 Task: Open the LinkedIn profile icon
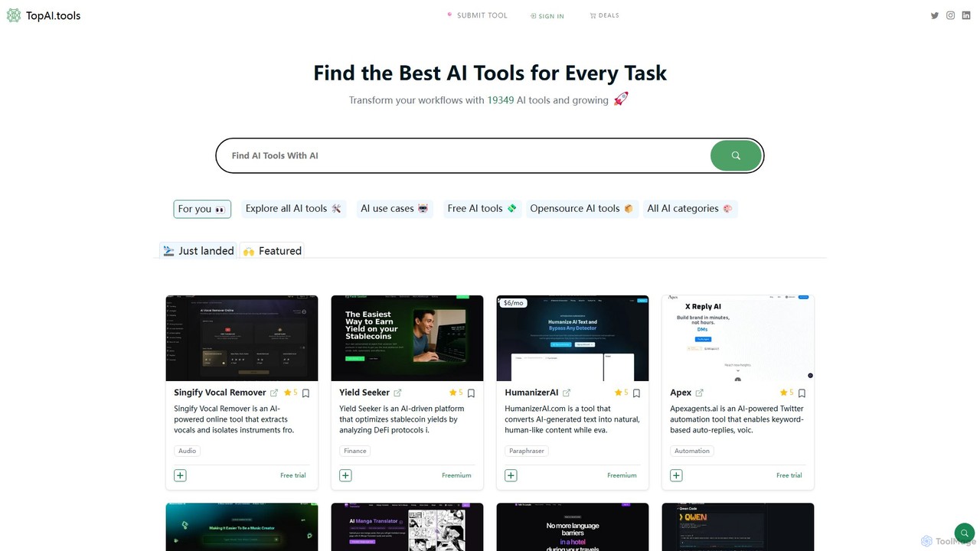pyautogui.click(x=967, y=15)
